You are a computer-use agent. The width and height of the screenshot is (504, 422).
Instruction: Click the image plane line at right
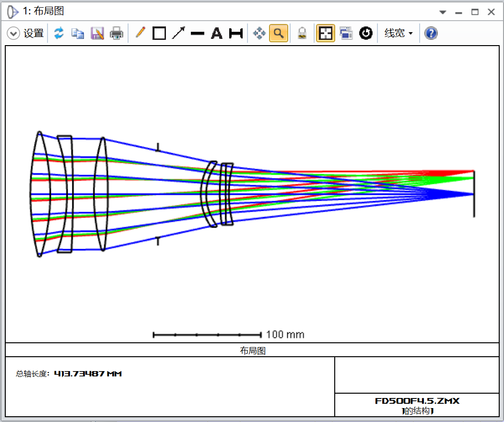click(x=474, y=194)
